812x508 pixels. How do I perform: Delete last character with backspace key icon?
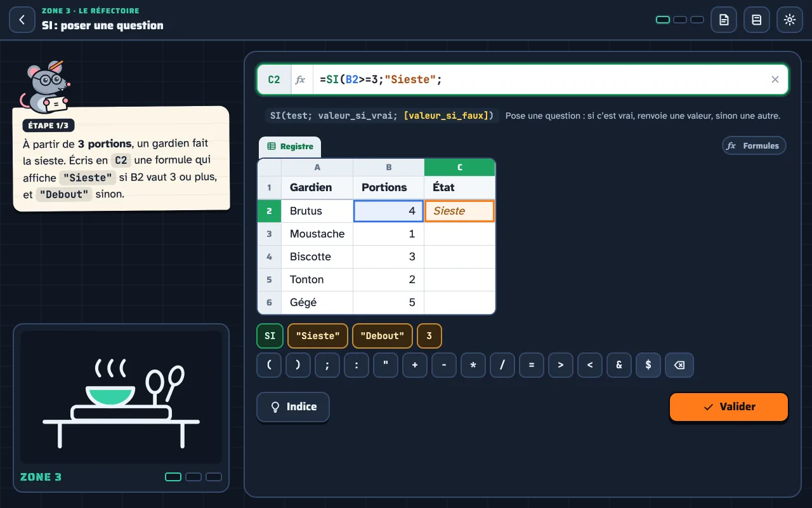coord(679,365)
